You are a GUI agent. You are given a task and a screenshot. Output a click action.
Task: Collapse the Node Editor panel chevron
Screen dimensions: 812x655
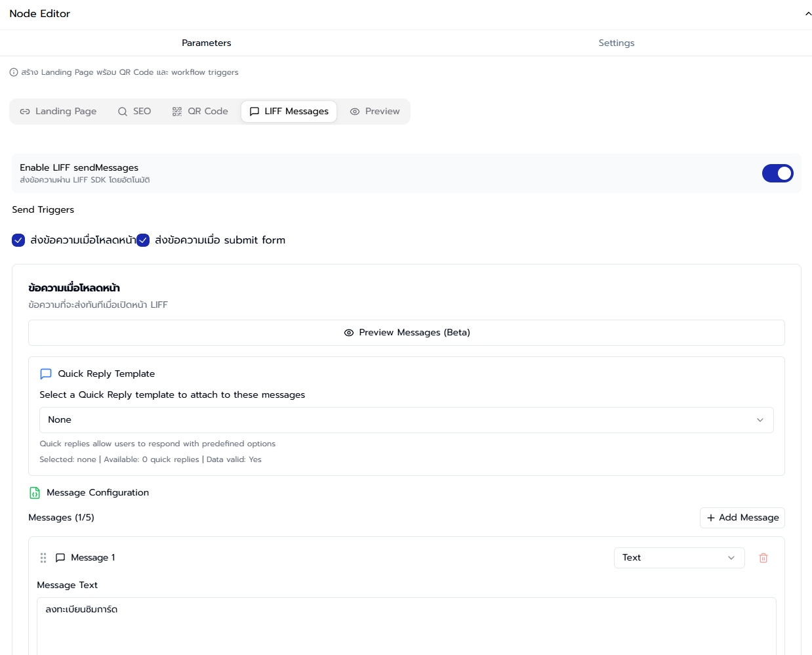[808, 13]
